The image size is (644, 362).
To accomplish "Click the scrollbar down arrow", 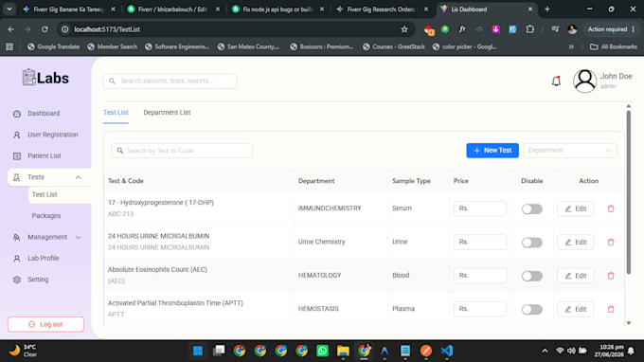I will [629, 323].
